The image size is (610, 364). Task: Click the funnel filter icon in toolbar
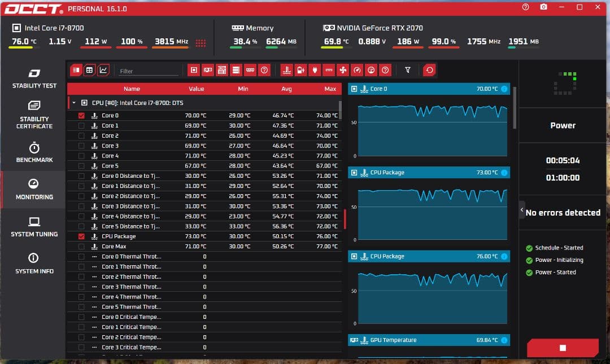pyautogui.click(x=408, y=70)
